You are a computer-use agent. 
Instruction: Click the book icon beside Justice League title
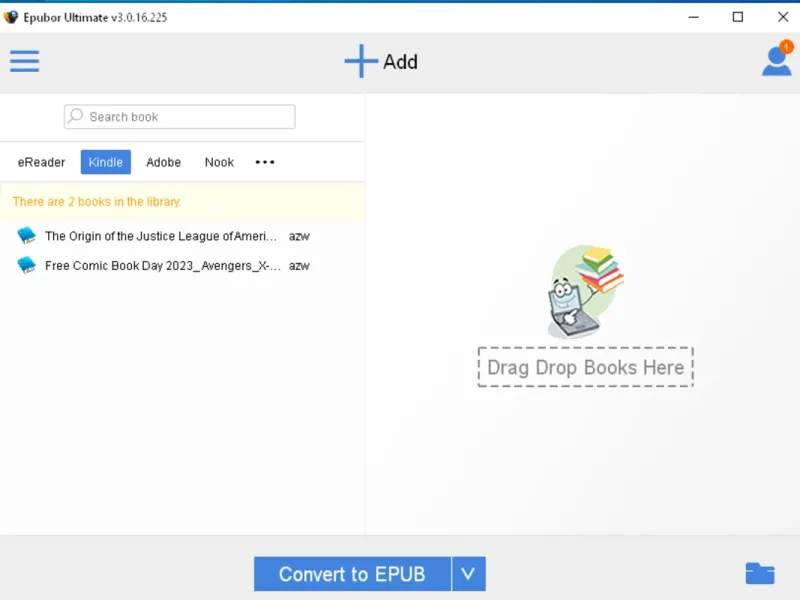[27, 236]
